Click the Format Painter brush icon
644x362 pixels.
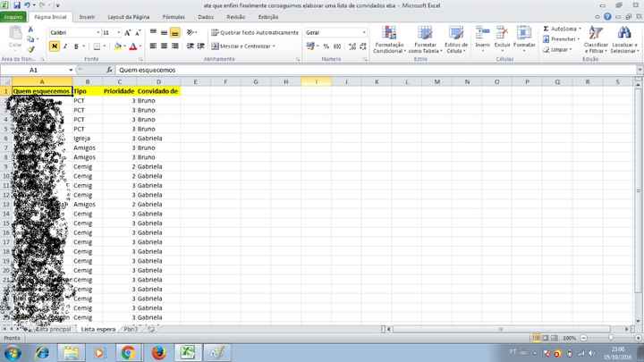pyautogui.click(x=30, y=49)
